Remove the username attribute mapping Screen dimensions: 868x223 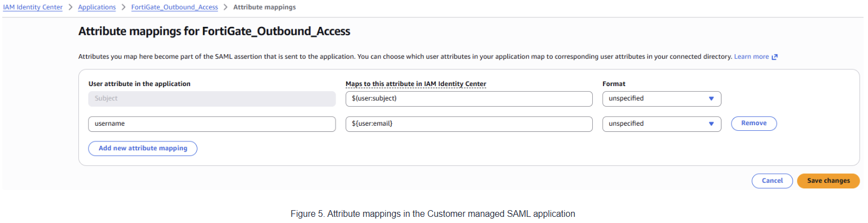tap(754, 124)
